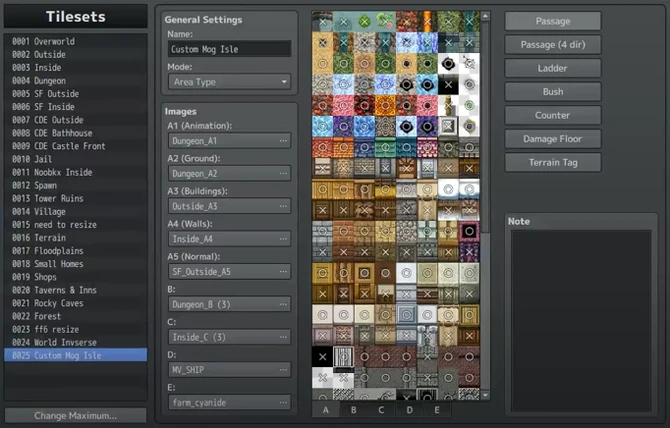Select tileset 0020 Taverns & Inns
Viewport: 670px width, 428px height.
point(76,290)
